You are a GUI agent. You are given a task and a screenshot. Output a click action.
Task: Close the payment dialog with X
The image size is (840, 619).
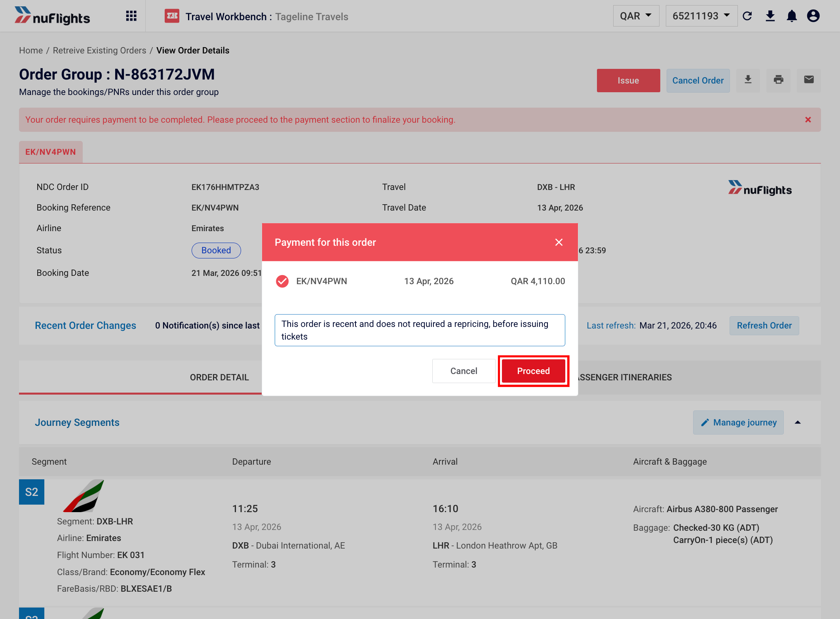pos(559,242)
